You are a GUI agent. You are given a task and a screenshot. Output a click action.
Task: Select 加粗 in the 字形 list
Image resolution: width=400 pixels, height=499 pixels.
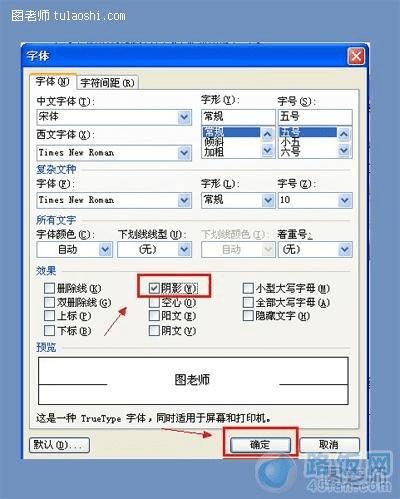[x=214, y=152]
